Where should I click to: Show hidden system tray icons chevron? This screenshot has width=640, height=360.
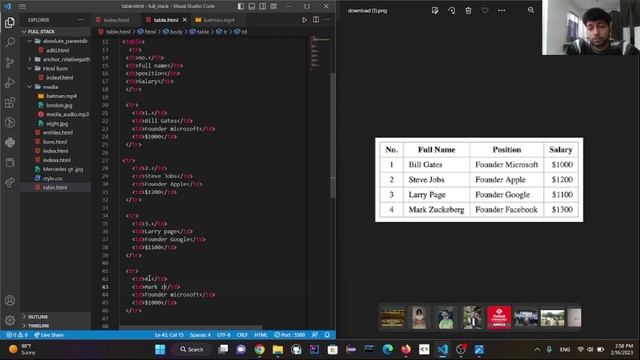pyautogui.click(x=537, y=349)
